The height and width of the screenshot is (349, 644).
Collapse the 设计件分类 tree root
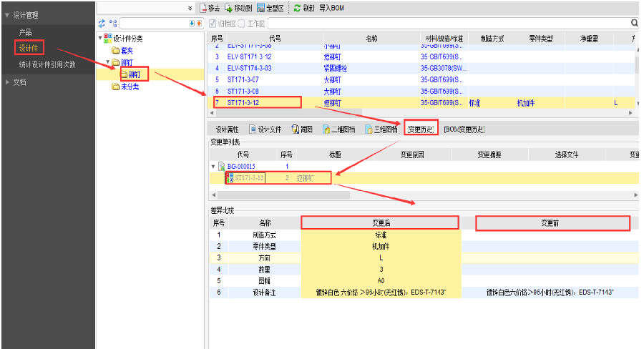pyautogui.click(x=99, y=38)
